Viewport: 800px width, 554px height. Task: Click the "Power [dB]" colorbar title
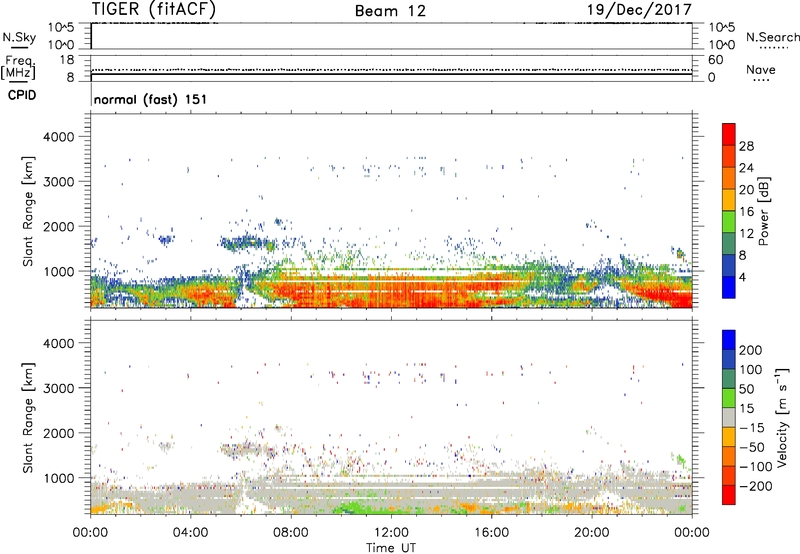pos(764,211)
